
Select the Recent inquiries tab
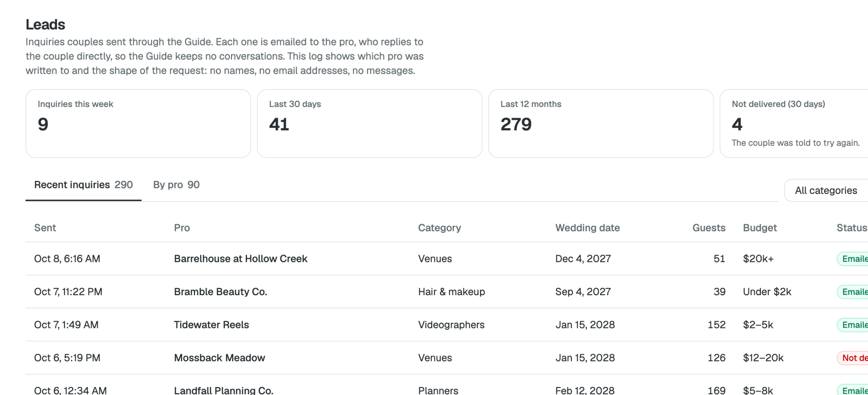click(x=84, y=185)
